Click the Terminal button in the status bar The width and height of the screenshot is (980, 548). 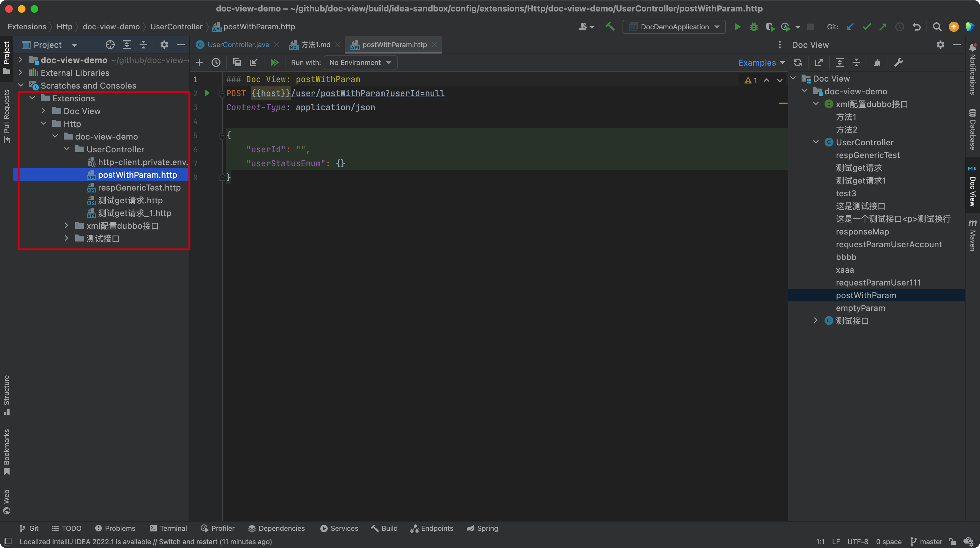tap(169, 528)
